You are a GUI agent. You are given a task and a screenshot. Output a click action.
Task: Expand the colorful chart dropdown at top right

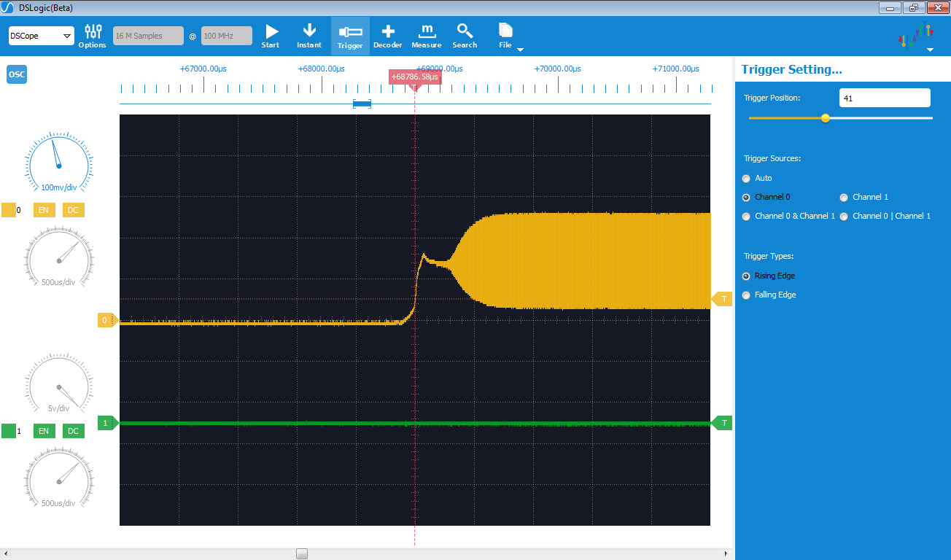click(x=929, y=50)
